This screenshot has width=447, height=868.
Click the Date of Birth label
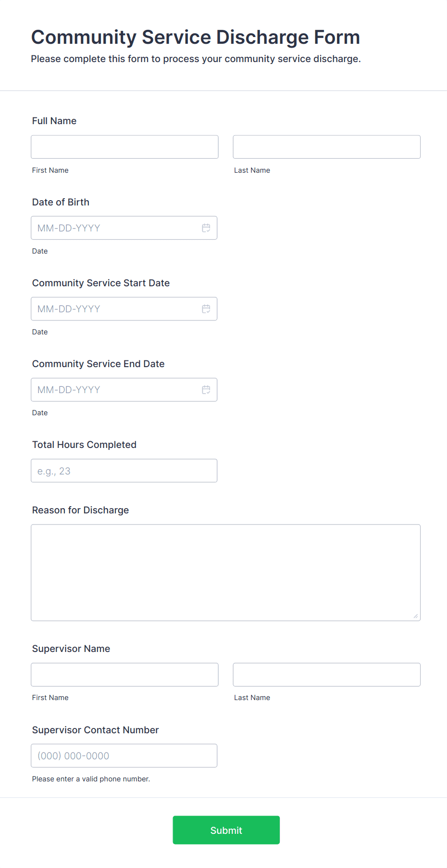[61, 202]
